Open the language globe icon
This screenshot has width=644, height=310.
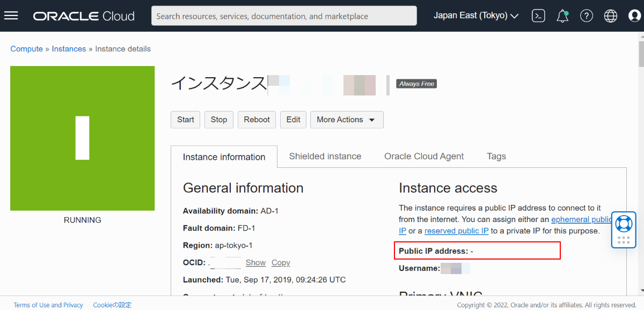tap(611, 16)
